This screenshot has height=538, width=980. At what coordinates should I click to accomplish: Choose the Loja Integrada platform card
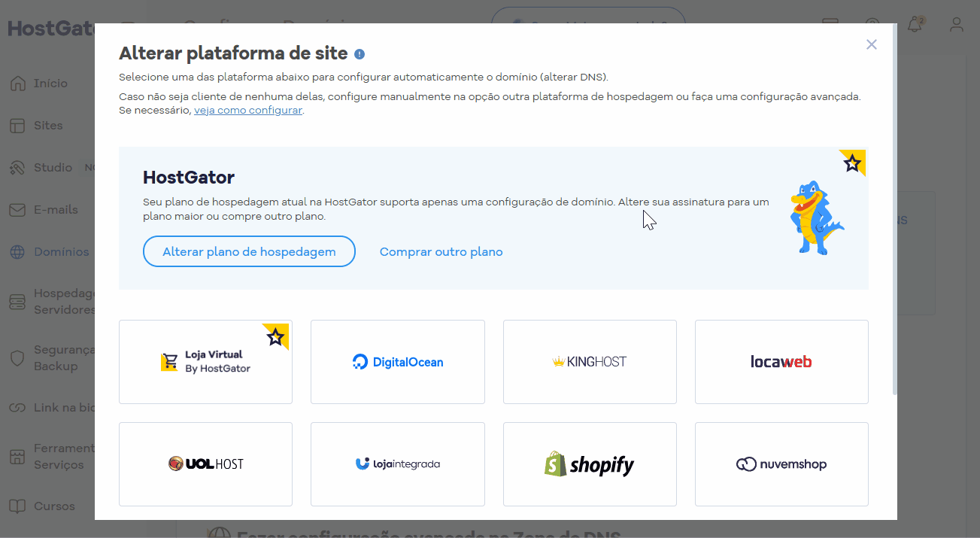[398, 464]
